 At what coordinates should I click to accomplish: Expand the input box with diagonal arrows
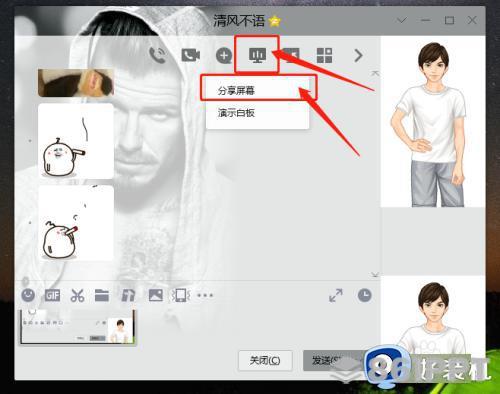(x=336, y=295)
